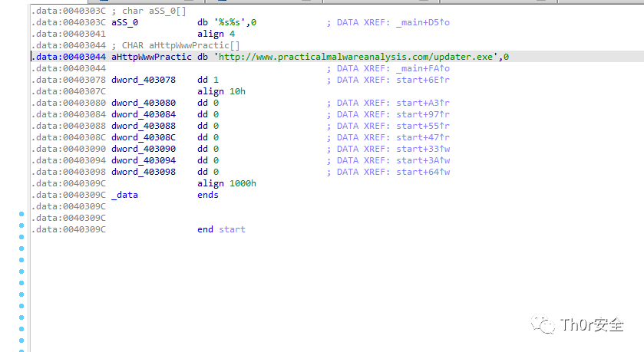Follow the start+47 cross-reference
644x352 pixels.
[423, 137]
